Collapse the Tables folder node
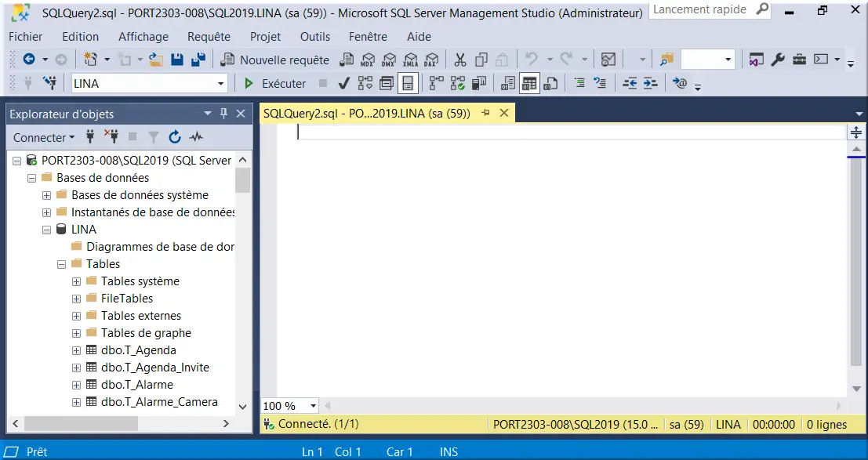868x460 pixels. point(61,265)
